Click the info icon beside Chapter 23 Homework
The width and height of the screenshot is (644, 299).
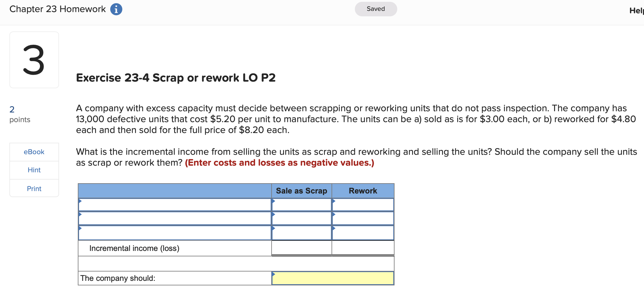pyautogui.click(x=117, y=9)
